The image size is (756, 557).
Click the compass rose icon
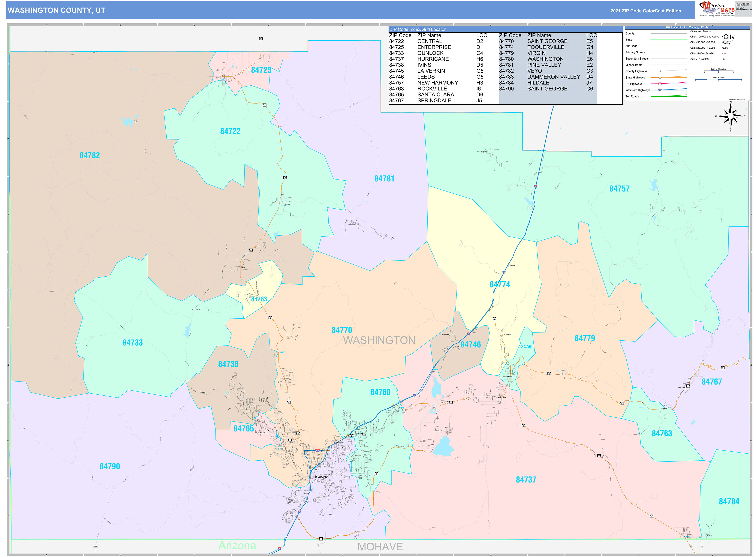coord(730,116)
